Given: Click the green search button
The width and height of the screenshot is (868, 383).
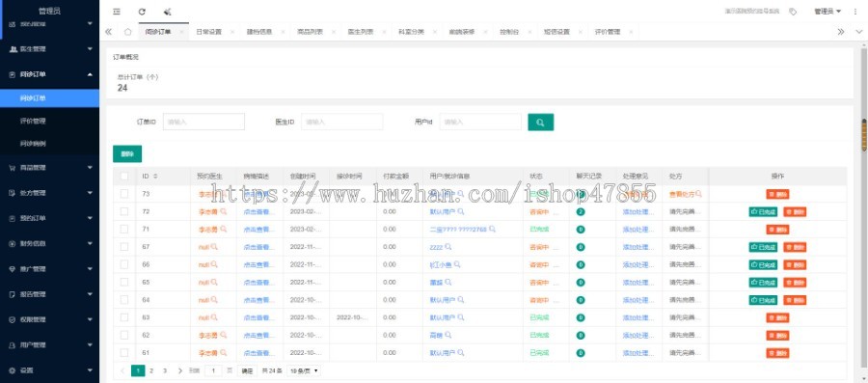Looking at the screenshot, I should point(540,123).
